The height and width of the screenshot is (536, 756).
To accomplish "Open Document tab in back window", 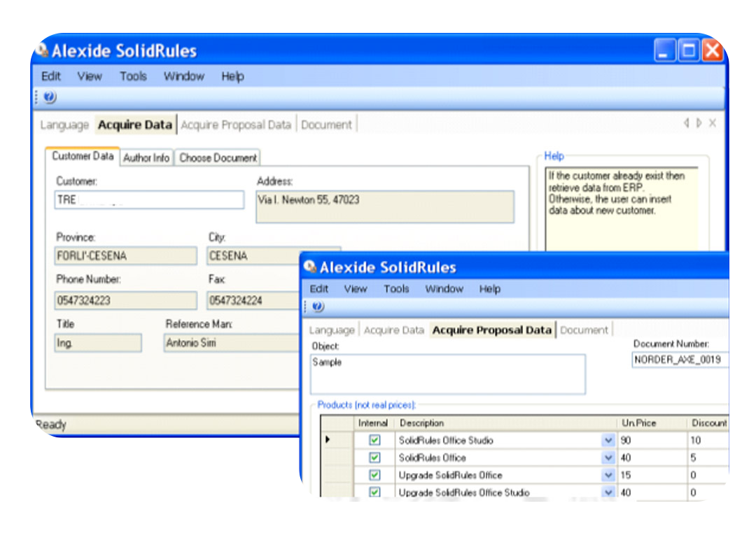I will coord(326,125).
